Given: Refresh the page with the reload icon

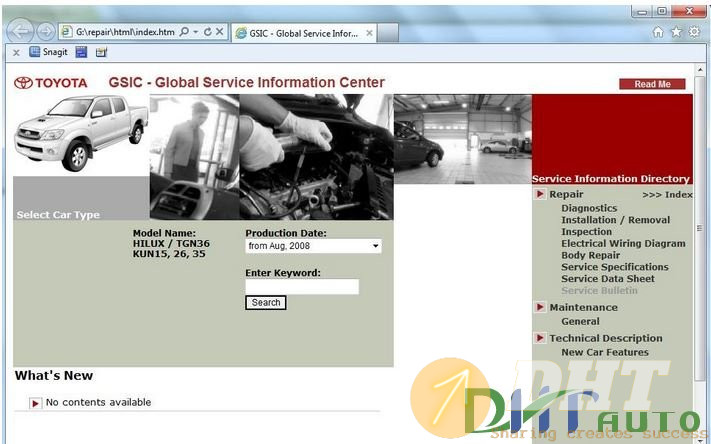Looking at the screenshot, I should [208, 32].
